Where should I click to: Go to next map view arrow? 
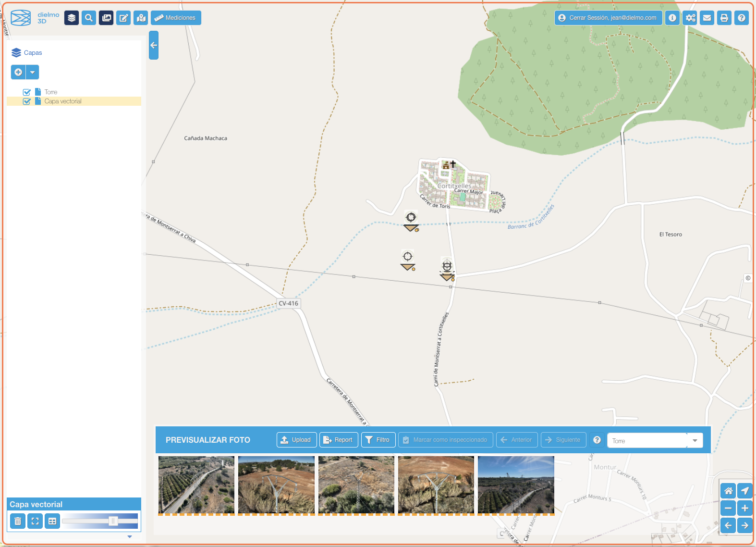[745, 525]
